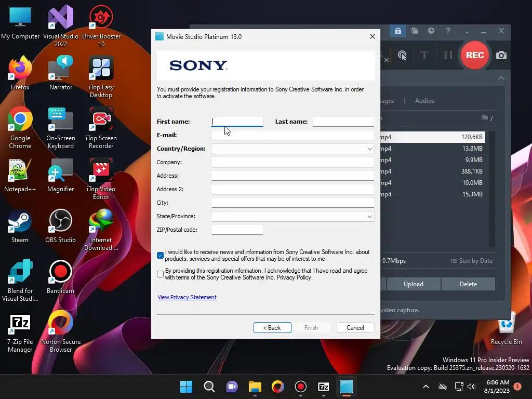The height and width of the screenshot is (399, 532).
Task: Toggle the mouse click effect icon in recorder
Action: click(x=402, y=55)
